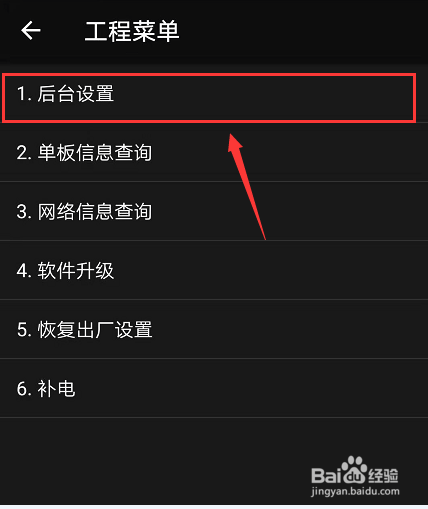Open 3. 网络信息查询
The image size is (428, 509).
click(214, 211)
